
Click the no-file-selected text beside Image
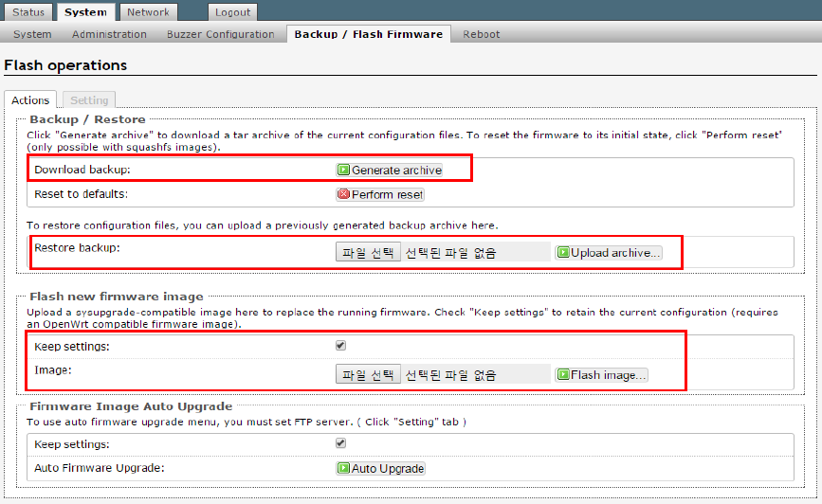[451, 375]
